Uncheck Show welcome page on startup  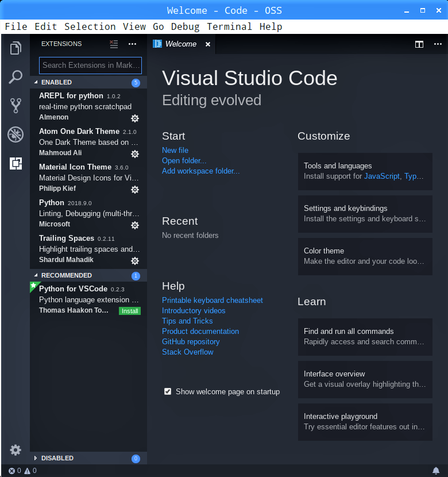coord(168,391)
